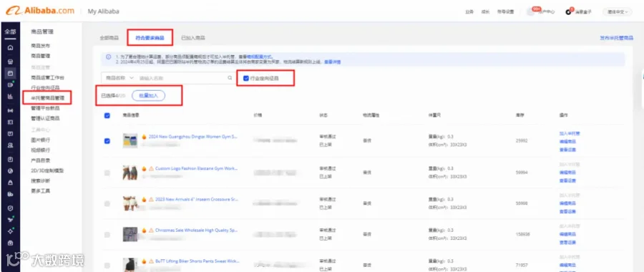Click the Alibaba.com logo
The width and height of the screenshot is (644, 272).
coord(40,11)
